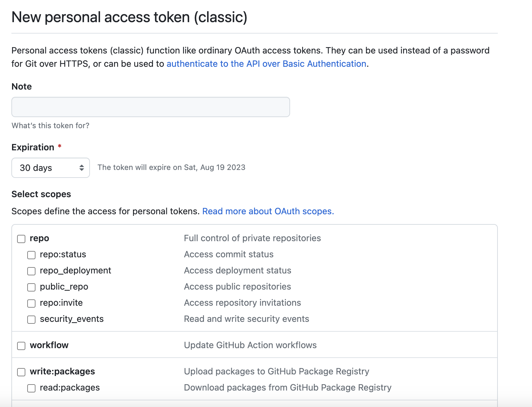
Task: Click the repo scope label
Action: point(39,238)
